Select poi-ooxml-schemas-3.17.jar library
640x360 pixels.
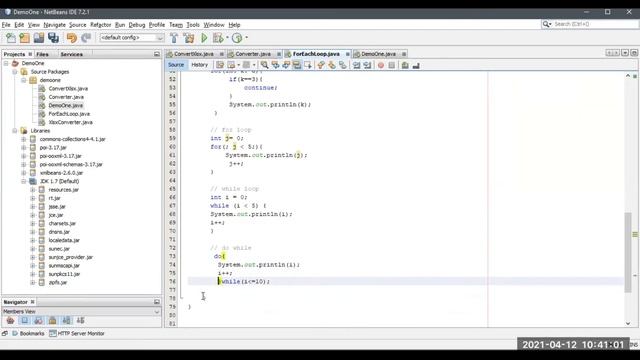[x=71, y=164]
